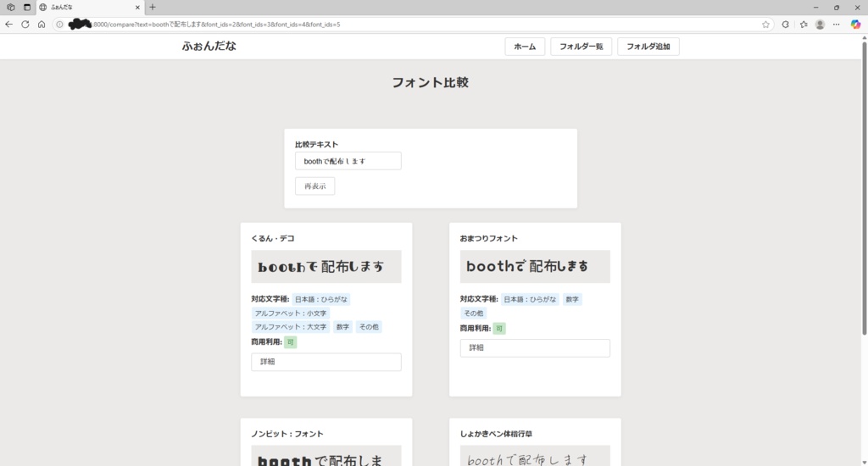Click the しょかきペン体楷行草 card title

point(496,434)
